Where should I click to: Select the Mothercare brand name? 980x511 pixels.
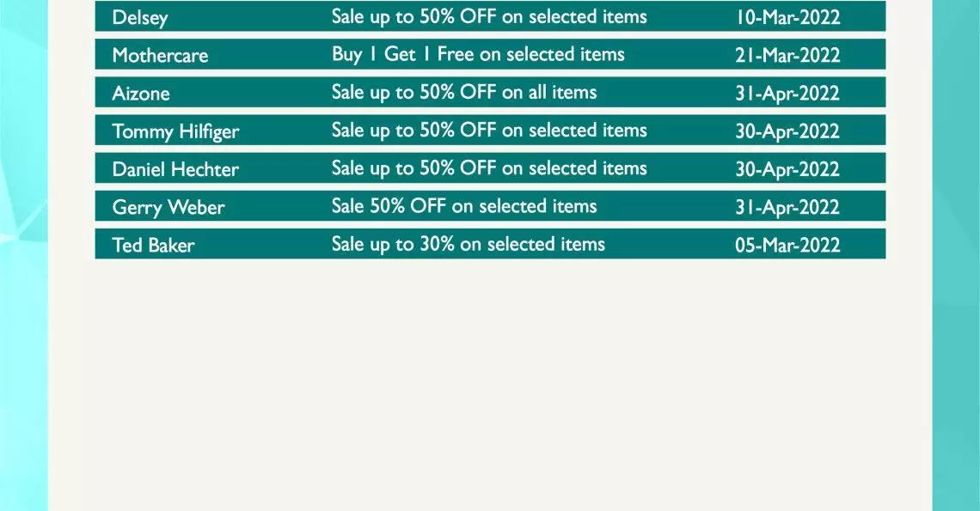(x=160, y=55)
